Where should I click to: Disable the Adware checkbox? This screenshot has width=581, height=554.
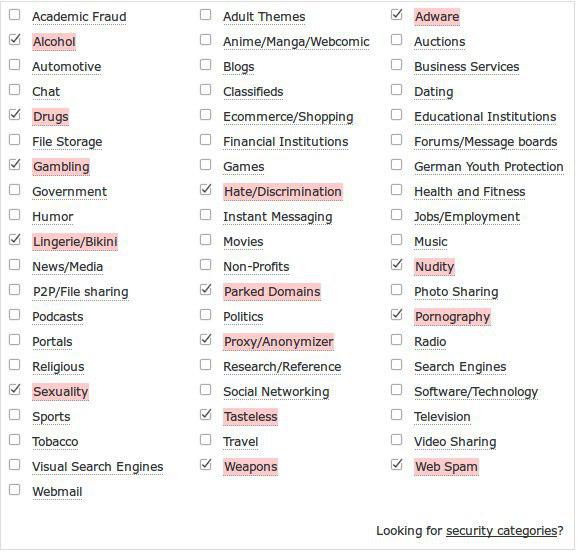click(396, 15)
